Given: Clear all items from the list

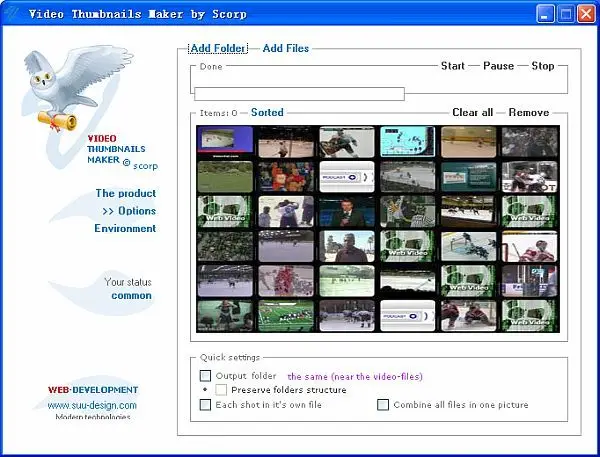Looking at the screenshot, I should tap(473, 113).
